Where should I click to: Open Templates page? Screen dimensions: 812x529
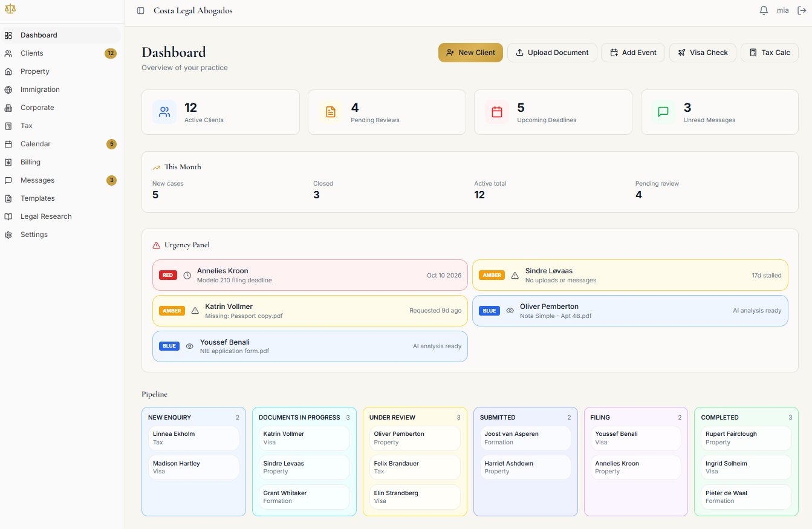60,198
